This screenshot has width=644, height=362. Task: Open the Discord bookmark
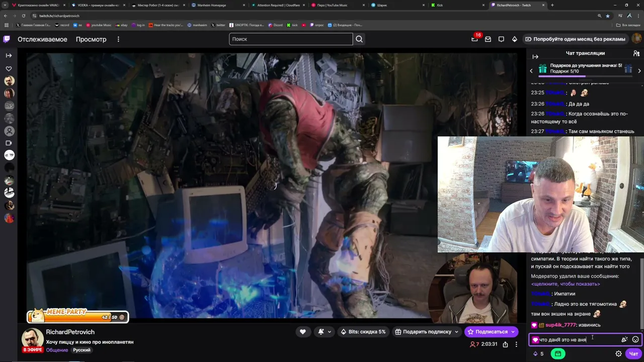[x=275, y=25]
